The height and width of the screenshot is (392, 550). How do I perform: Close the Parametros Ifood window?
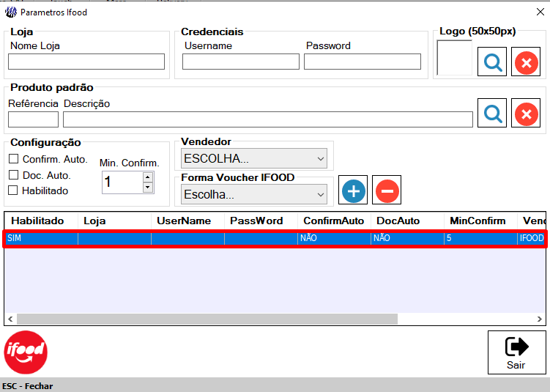(x=540, y=12)
